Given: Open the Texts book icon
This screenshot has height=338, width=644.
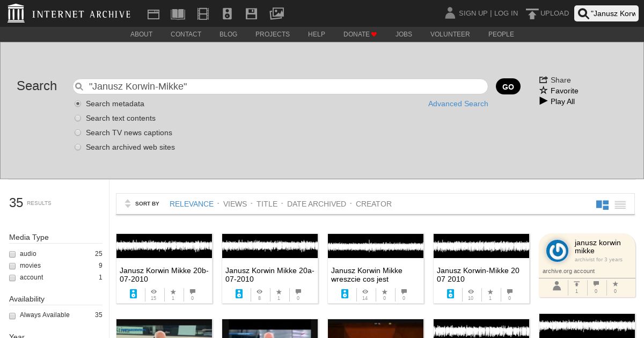Looking at the screenshot, I should pos(178,14).
